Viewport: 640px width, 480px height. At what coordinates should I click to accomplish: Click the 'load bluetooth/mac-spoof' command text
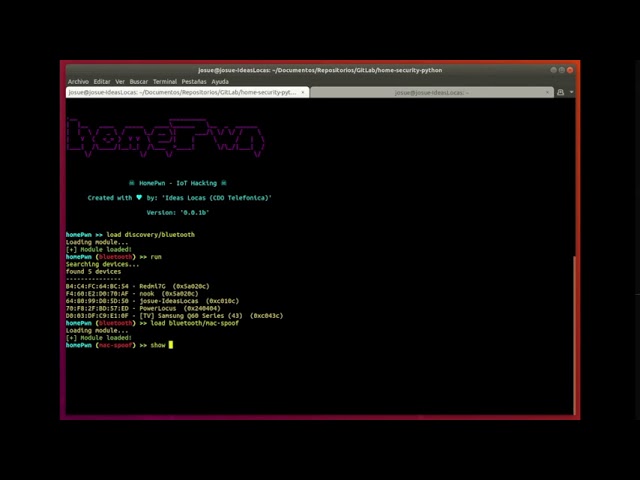(x=195, y=323)
